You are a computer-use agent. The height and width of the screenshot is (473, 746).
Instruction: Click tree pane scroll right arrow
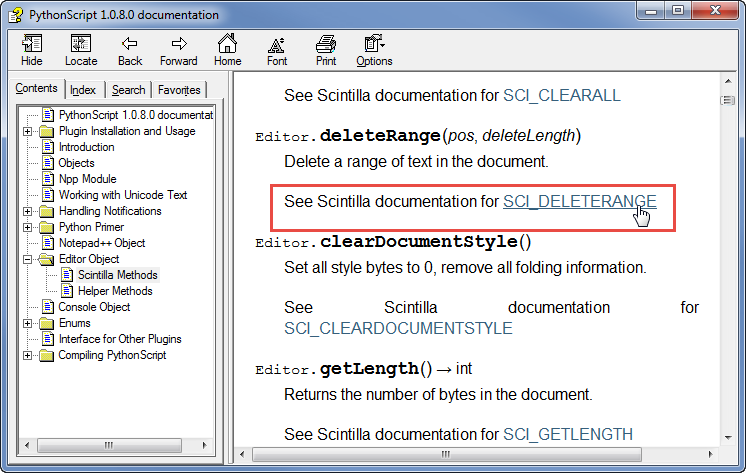point(205,445)
